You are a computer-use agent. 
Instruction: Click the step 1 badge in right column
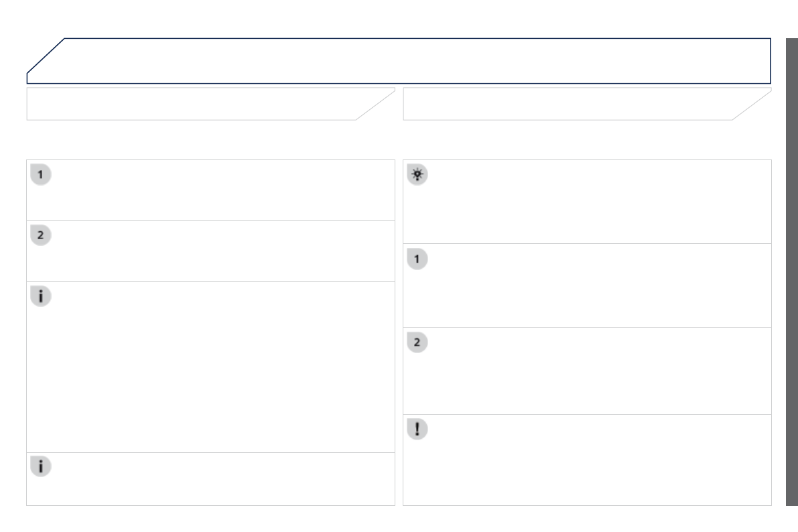(x=418, y=259)
